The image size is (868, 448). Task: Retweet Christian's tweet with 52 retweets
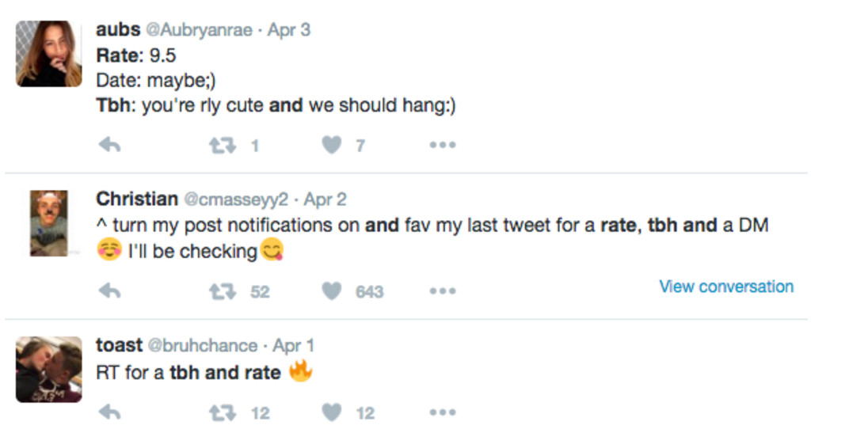pos(222,291)
